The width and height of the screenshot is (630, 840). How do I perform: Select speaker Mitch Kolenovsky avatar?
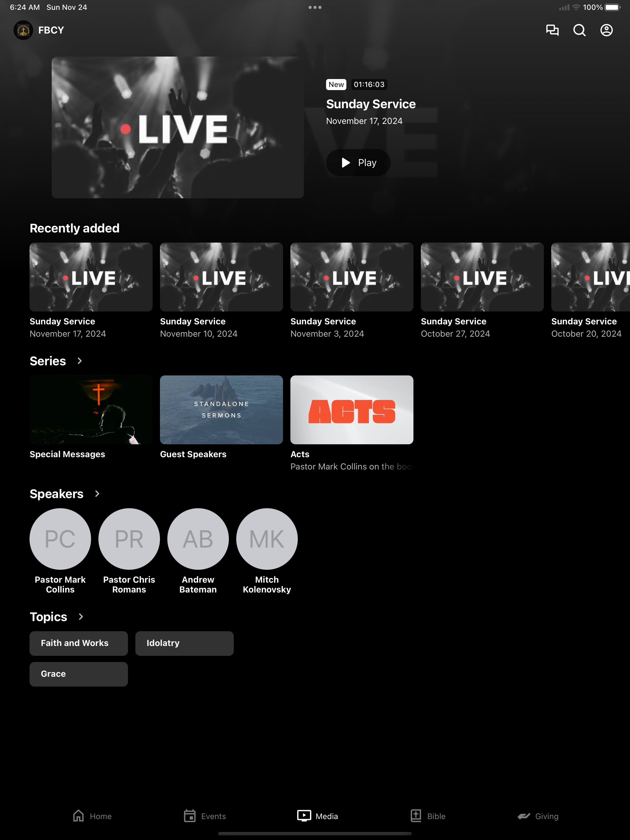tap(267, 539)
